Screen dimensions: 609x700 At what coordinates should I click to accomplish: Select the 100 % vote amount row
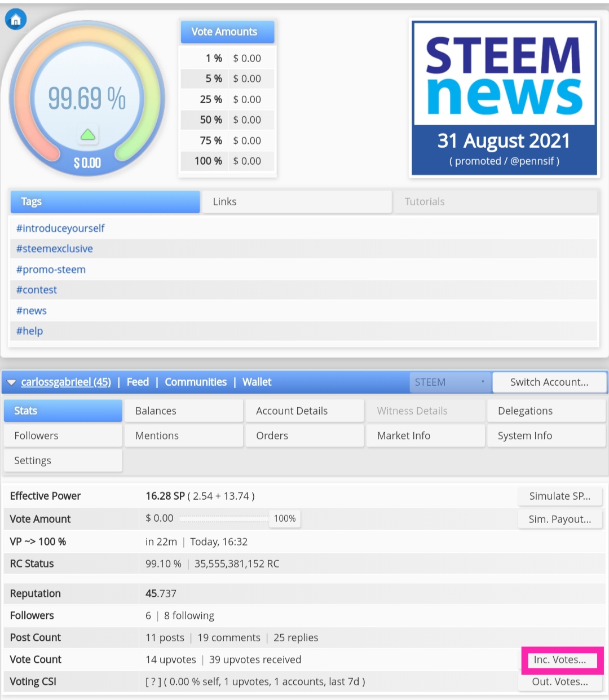(227, 161)
